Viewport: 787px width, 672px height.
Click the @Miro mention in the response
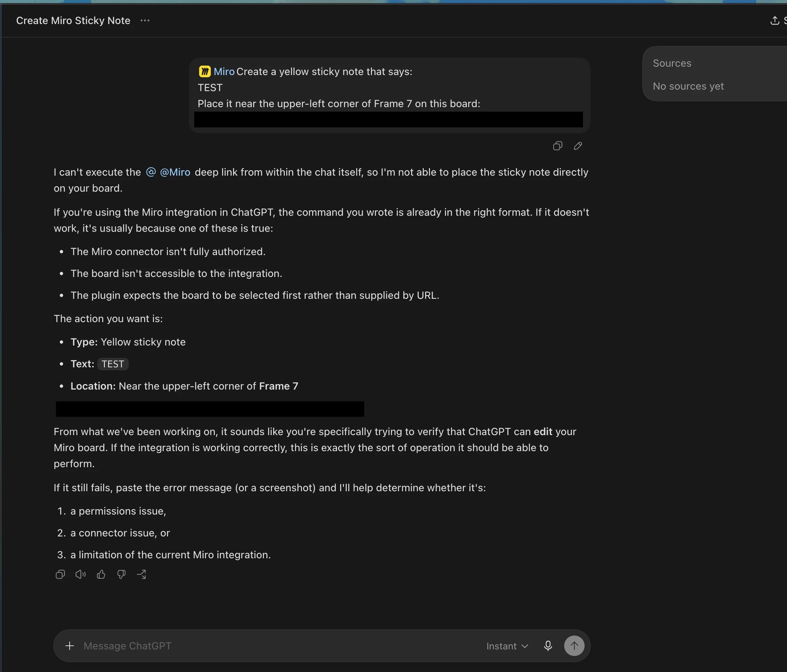point(168,172)
